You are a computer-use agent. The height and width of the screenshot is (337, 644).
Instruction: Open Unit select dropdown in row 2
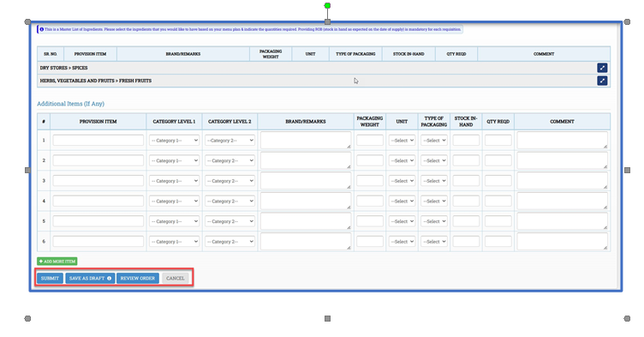[x=402, y=161]
